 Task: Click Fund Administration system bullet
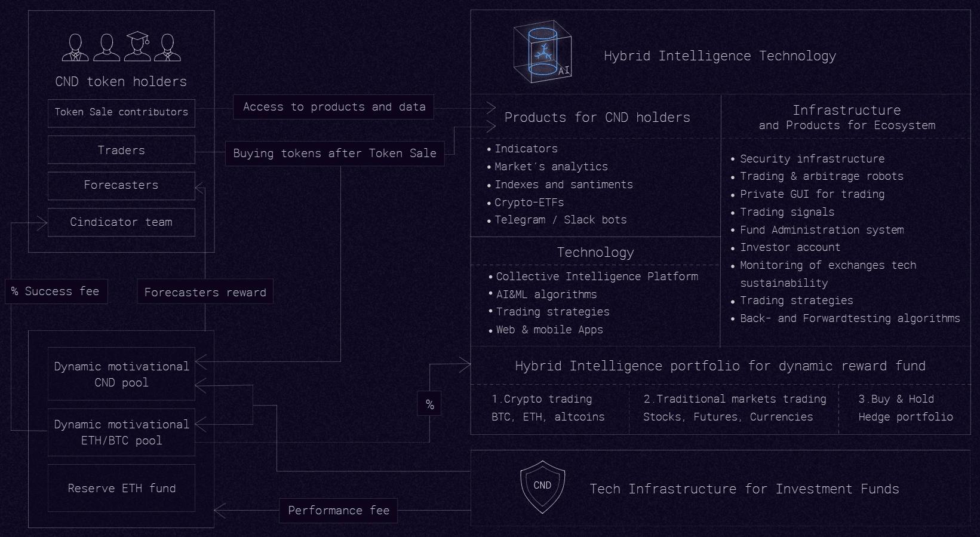[818, 230]
